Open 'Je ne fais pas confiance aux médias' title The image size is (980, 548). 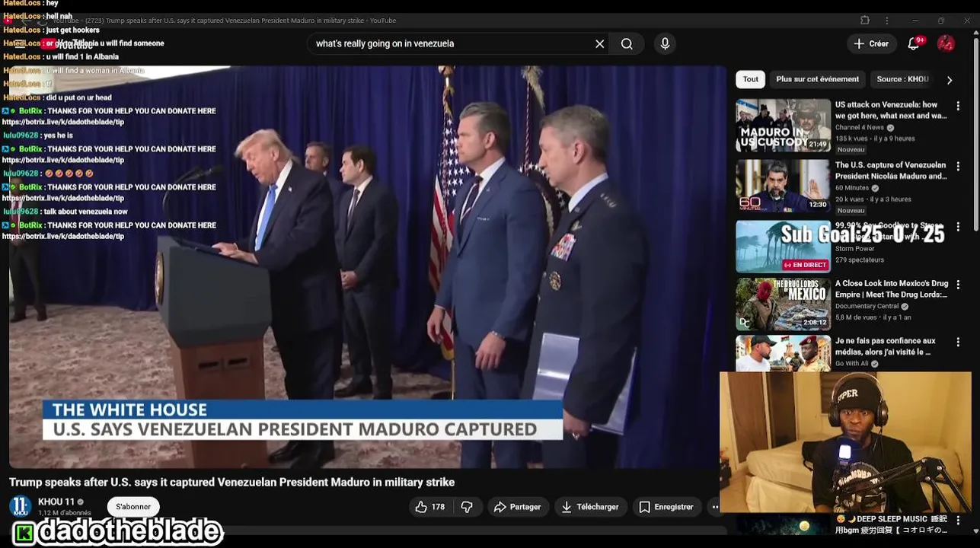886,346
